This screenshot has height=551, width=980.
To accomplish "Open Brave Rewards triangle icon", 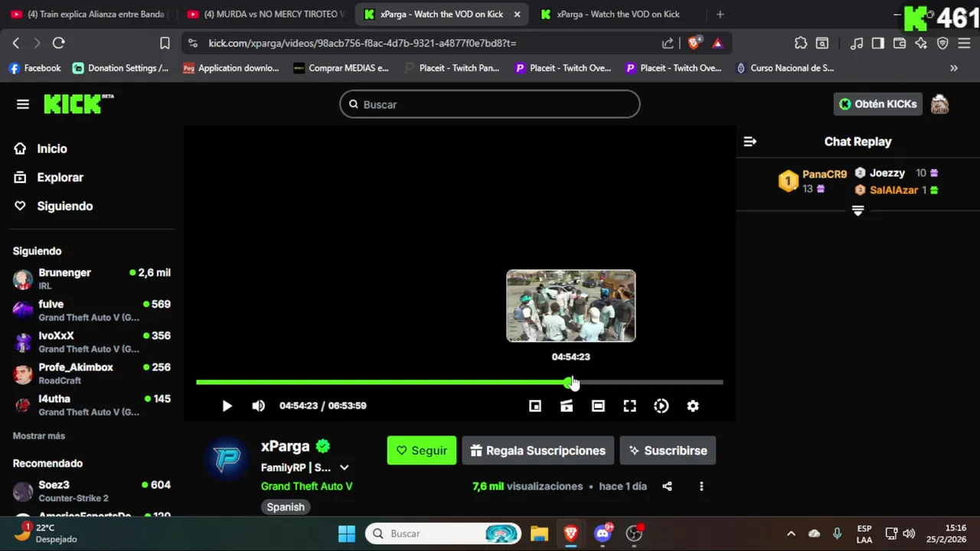I will (717, 44).
